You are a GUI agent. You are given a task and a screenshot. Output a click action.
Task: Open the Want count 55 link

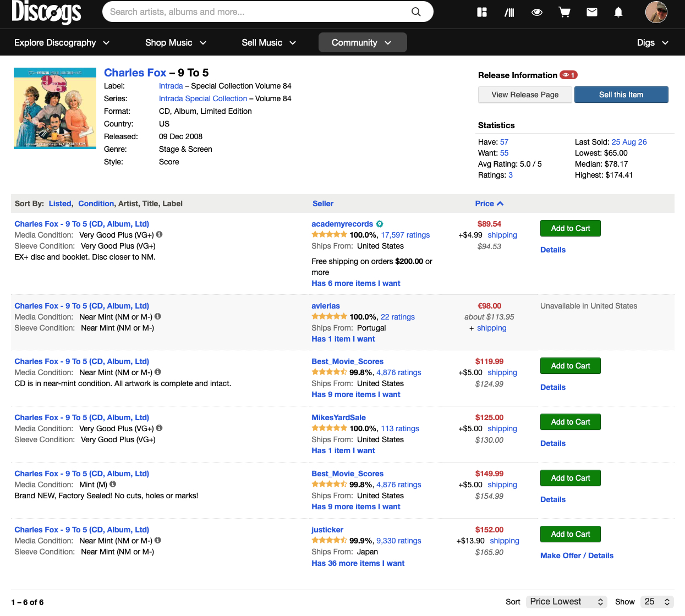click(x=504, y=153)
